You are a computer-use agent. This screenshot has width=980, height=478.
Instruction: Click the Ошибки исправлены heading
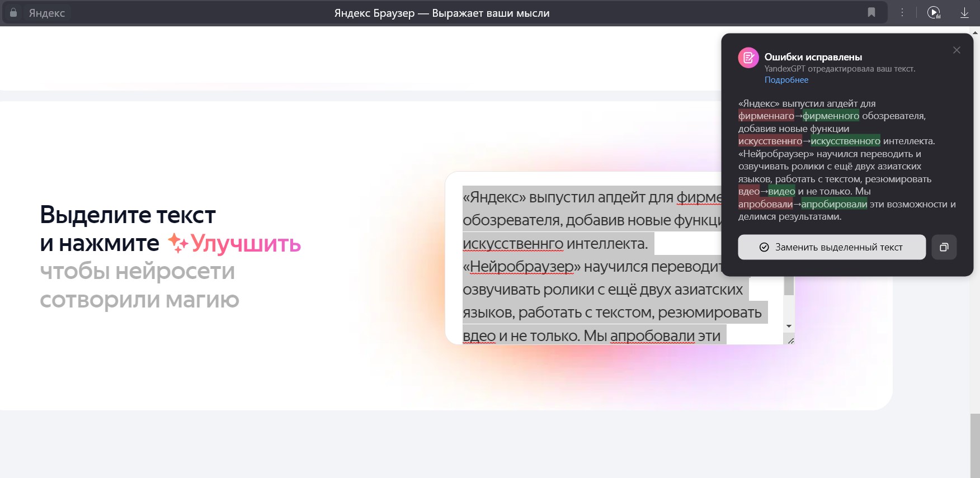(813, 57)
